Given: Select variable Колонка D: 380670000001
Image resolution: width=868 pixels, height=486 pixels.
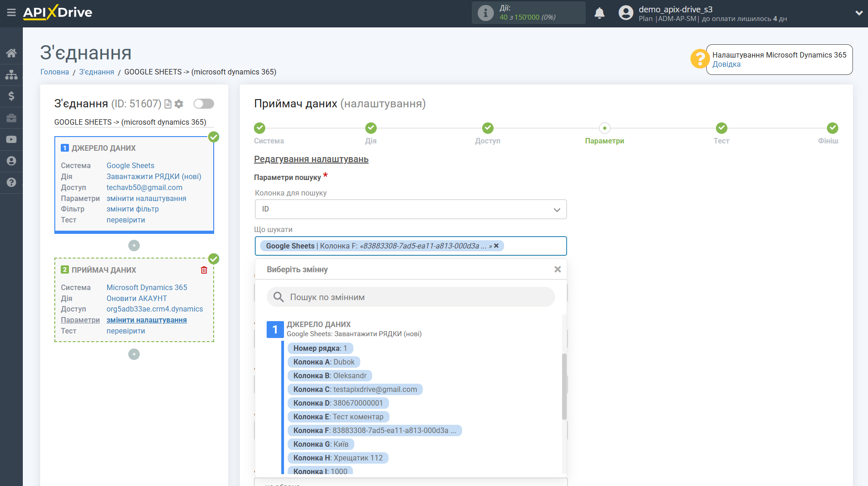Looking at the screenshot, I should point(338,403).
